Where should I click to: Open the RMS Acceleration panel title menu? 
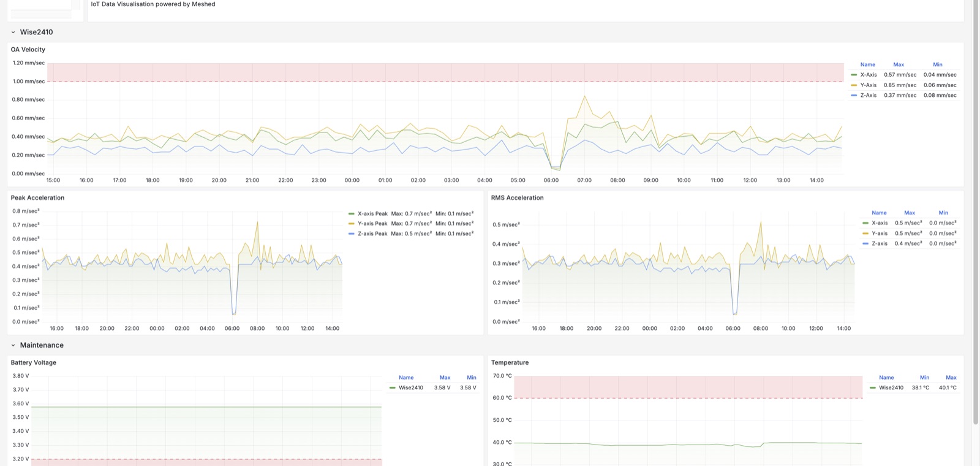click(x=517, y=198)
